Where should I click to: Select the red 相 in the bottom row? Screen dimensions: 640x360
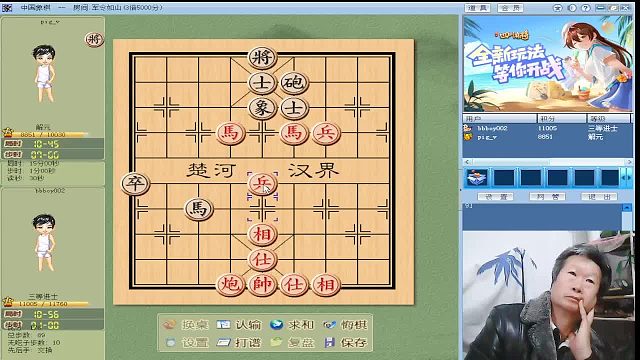[x=326, y=284]
